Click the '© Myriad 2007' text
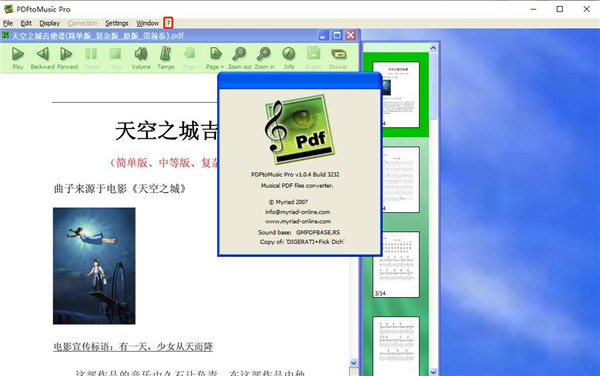 coord(288,202)
